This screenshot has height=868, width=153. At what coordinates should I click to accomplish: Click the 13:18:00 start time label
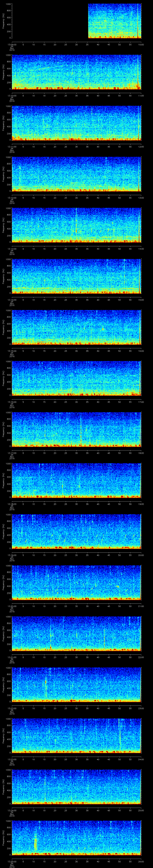pos(12,504)
